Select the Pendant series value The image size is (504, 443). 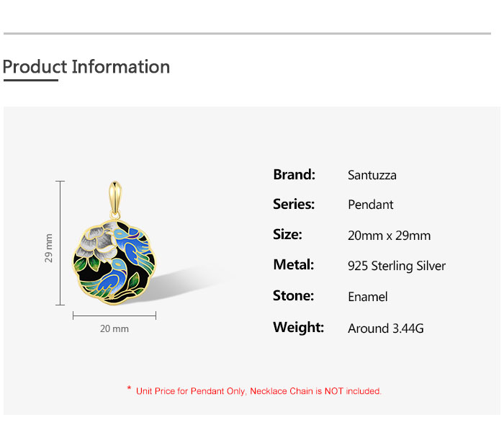point(371,205)
